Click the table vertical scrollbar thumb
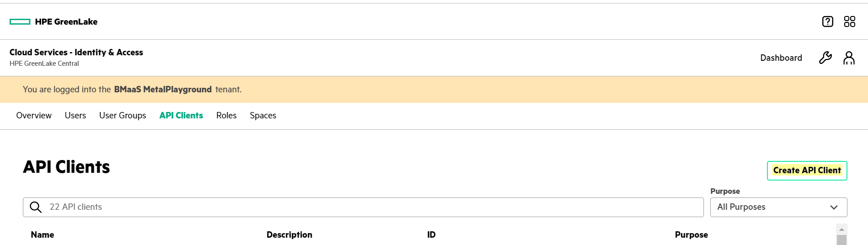 pyautogui.click(x=841, y=240)
